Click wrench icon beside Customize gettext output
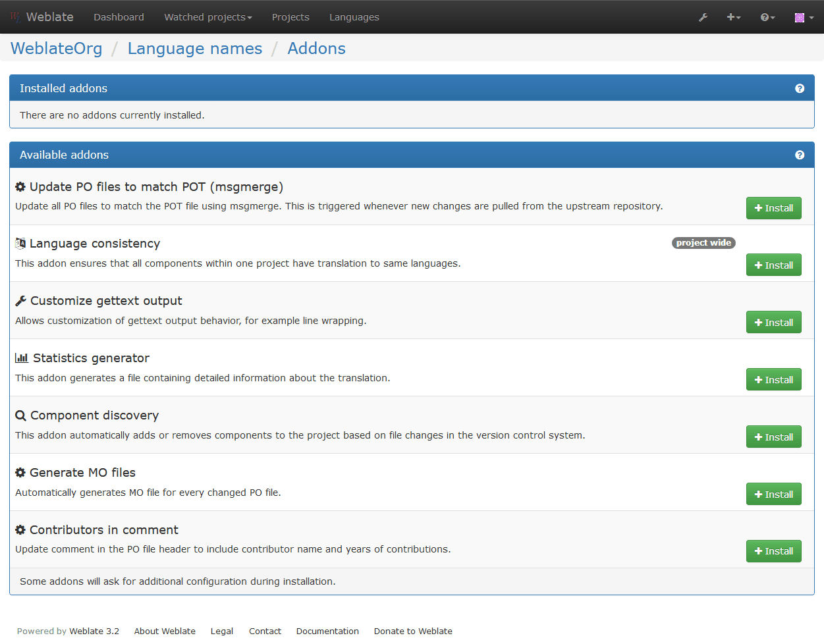The width and height of the screenshot is (824, 644). tap(20, 301)
